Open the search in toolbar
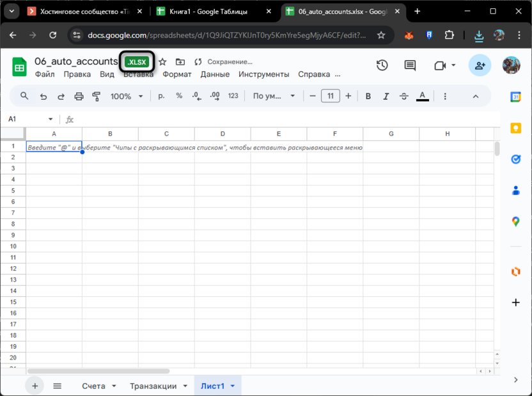The width and height of the screenshot is (532, 396). pyautogui.click(x=24, y=95)
